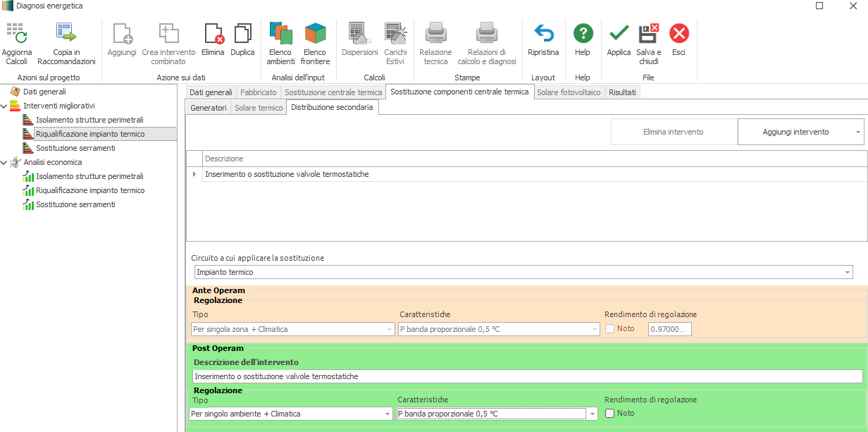This screenshot has width=868, height=432.
Task: Open Elenco frontiere from the toolbar
Action: click(x=315, y=33)
